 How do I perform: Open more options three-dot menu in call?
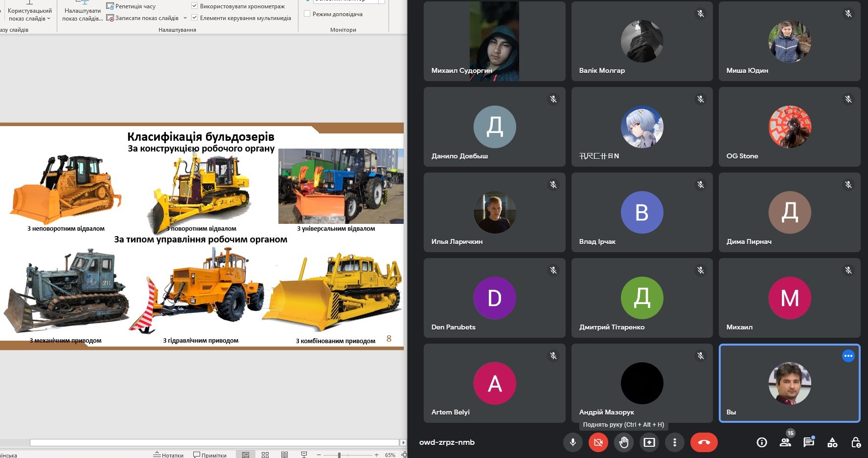point(675,442)
